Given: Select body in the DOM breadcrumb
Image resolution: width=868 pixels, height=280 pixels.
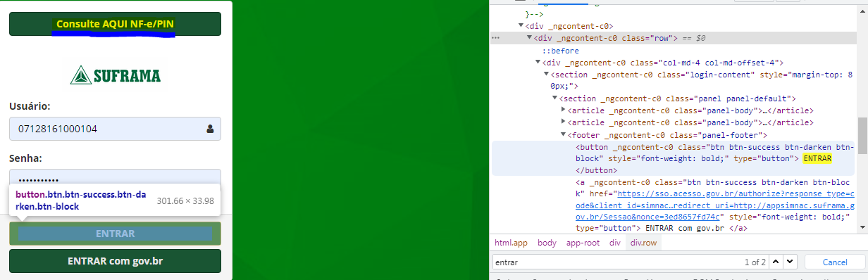Looking at the screenshot, I should tap(547, 243).
